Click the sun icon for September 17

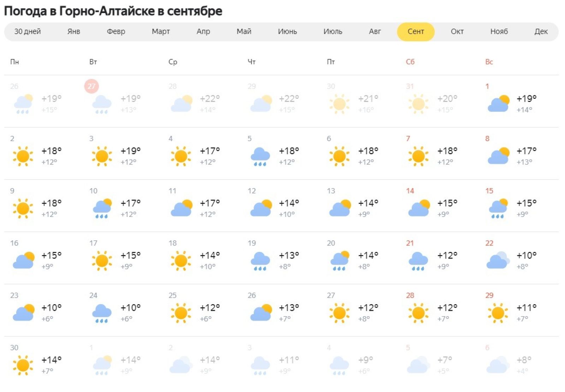pos(102,260)
